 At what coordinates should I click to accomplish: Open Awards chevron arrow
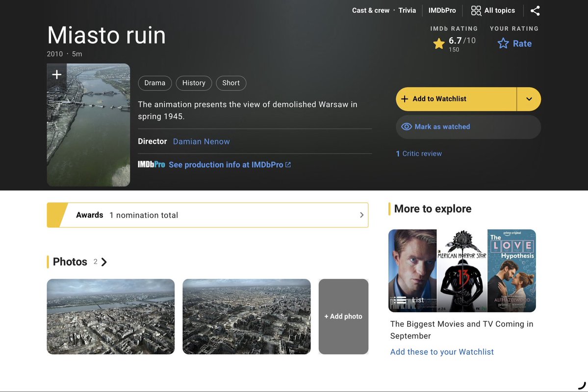tap(361, 215)
